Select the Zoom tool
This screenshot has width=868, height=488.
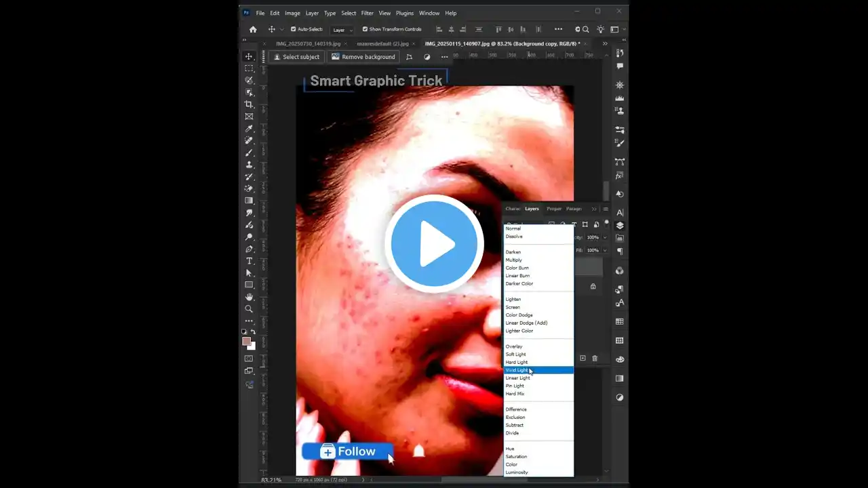tap(249, 308)
